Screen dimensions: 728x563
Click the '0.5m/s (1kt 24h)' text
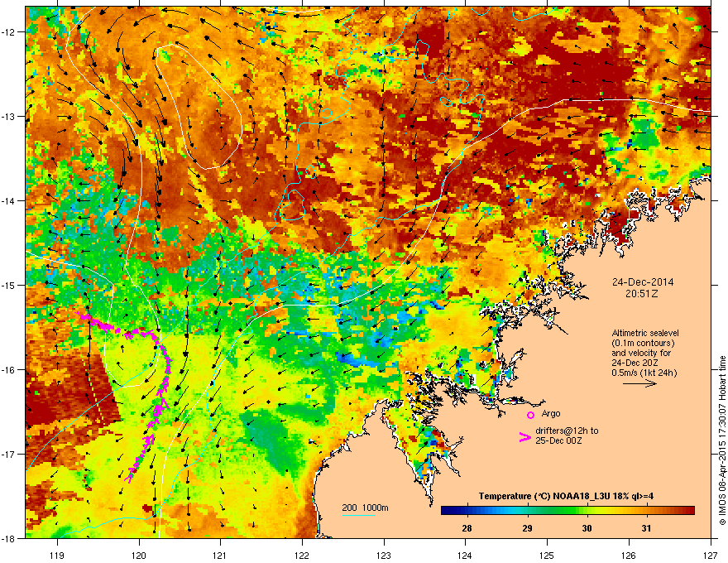tap(644, 373)
